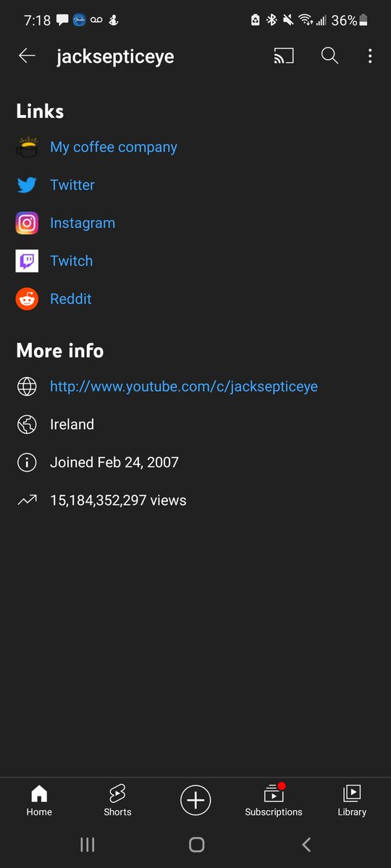This screenshot has height=868, width=391.
Task: Tap the Wi-Fi signal icon in status bar
Action: pyautogui.click(x=306, y=20)
